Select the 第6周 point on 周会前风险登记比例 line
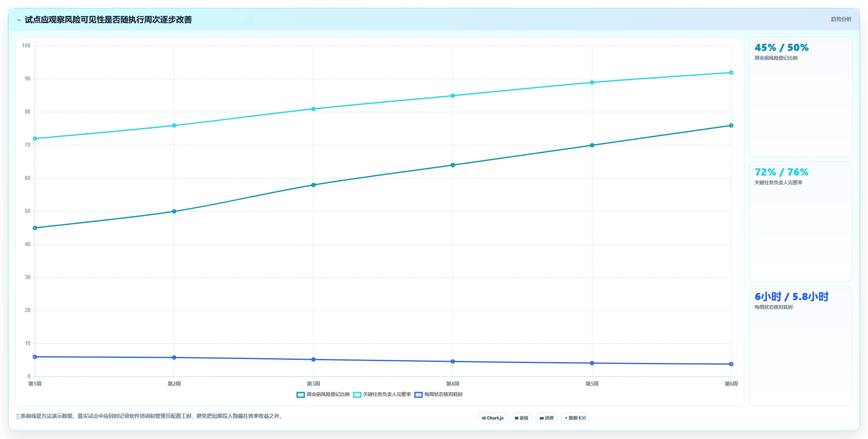 [731, 125]
